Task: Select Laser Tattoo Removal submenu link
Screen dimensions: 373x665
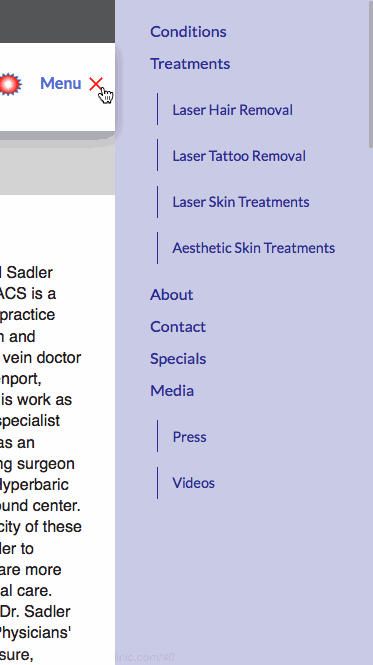Action: pos(239,156)
